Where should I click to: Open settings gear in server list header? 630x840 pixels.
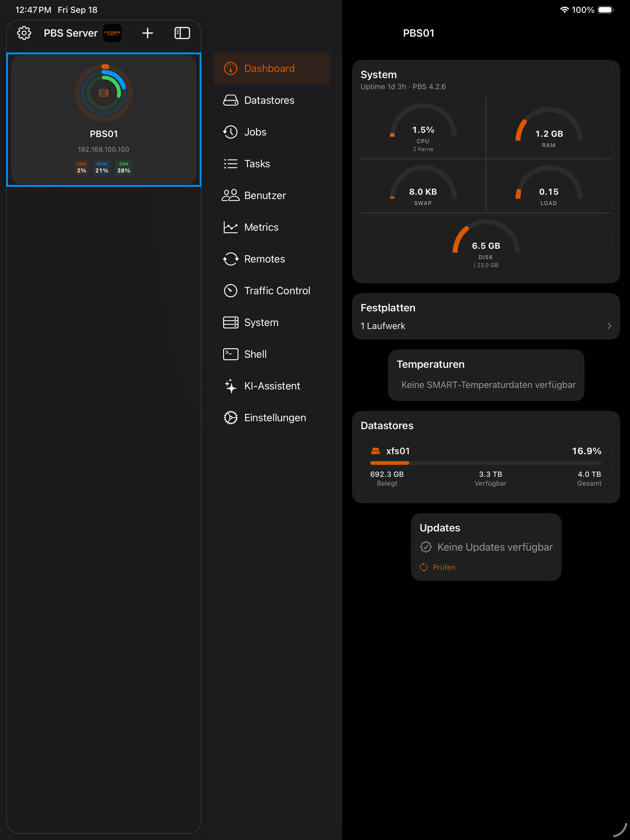tap(24, 33)
